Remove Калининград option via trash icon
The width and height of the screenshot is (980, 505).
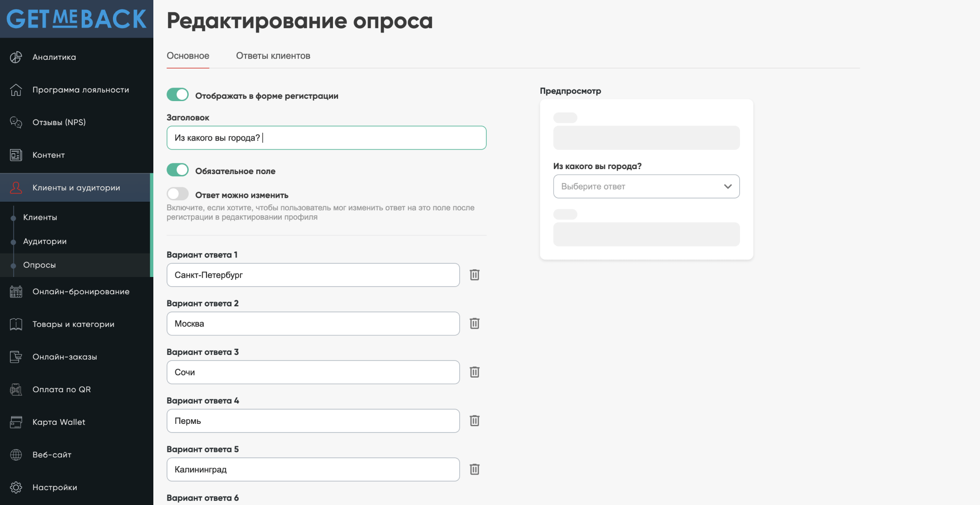pyautogui.click(x=475, y=469)
